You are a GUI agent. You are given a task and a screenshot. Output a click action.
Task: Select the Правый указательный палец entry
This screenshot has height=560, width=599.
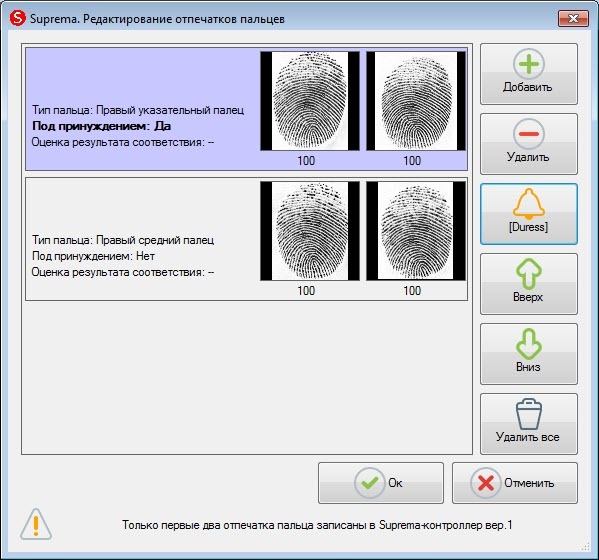(x=246, y=109)
